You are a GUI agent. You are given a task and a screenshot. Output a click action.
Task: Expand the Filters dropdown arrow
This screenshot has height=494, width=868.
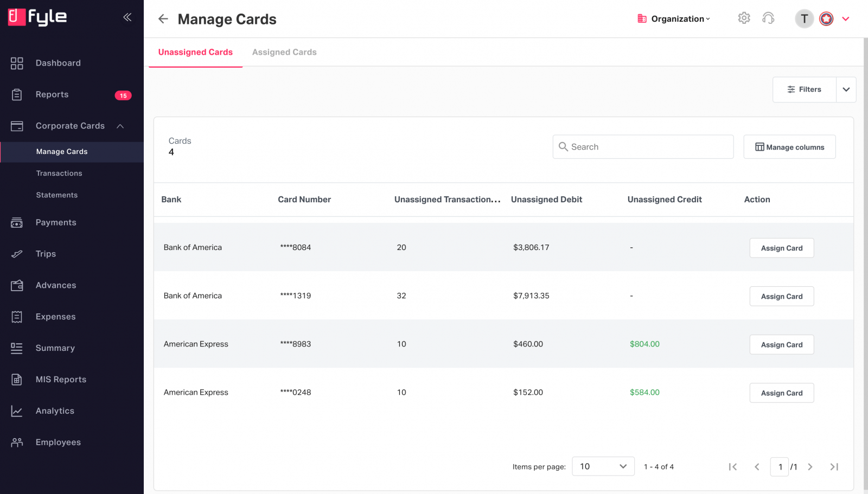(846, 89)
